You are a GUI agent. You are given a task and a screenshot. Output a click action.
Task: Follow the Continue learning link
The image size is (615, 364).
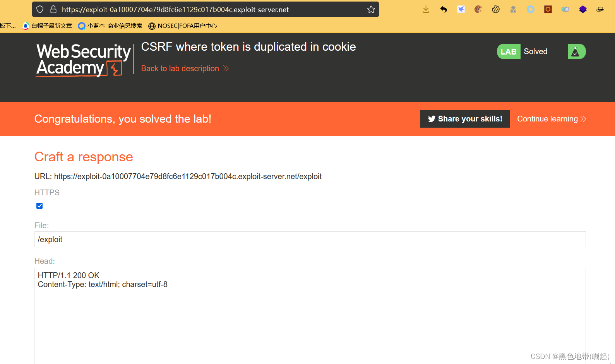pos(551,119)
